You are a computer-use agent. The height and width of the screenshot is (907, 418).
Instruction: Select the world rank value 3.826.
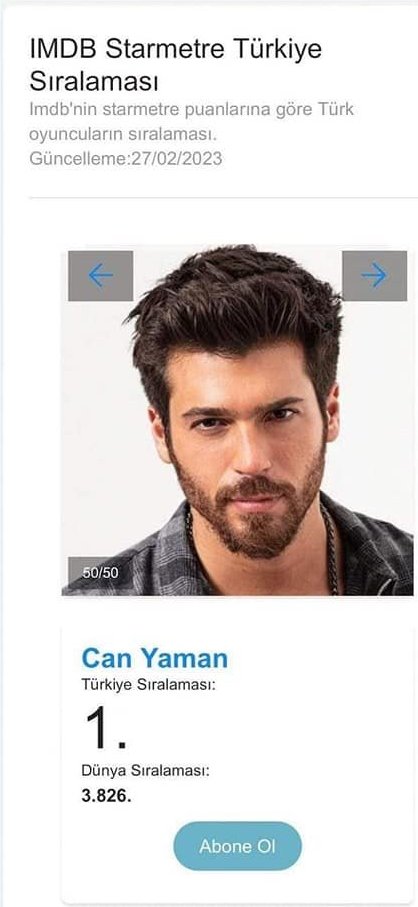(x=106, y=796)
